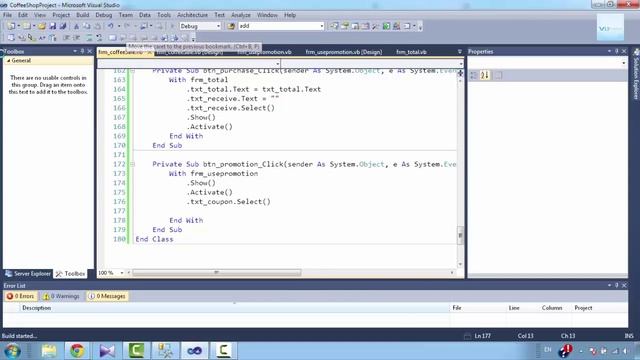Click the Increase Indent icon
This screenshot has height=360, width=640.
point(76,38)
